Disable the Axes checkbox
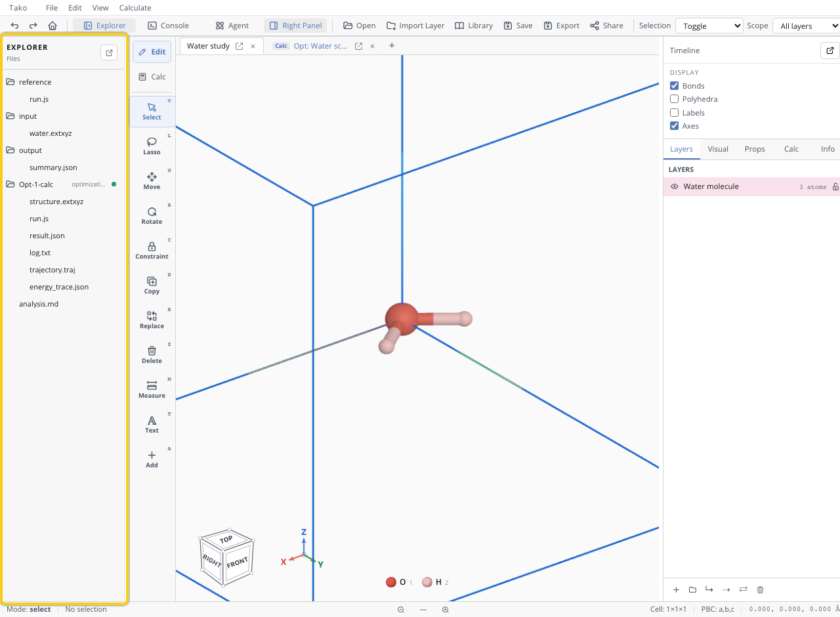The height and width of the screenshot is (617, 840). (674, 126)
